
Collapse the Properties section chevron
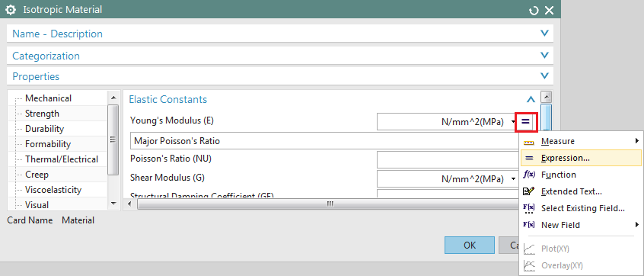pos(544,76)
